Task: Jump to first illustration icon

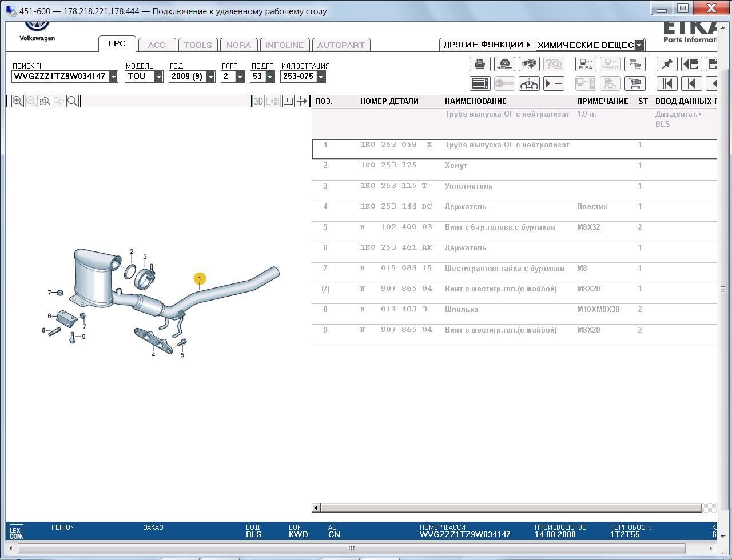Action: tap(667, 83)
